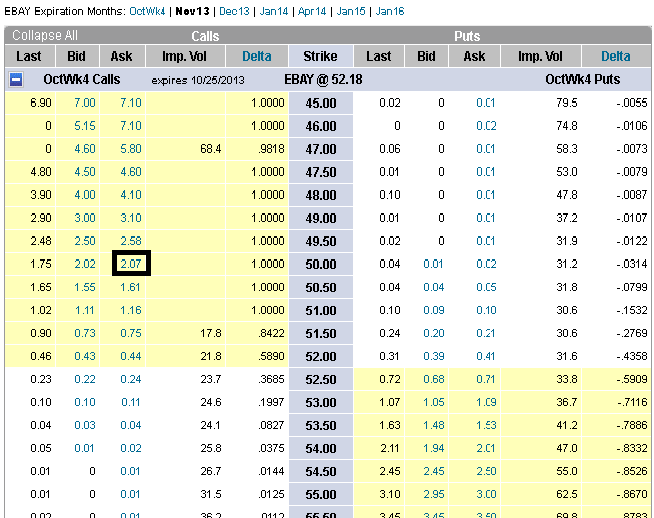Select call bid 0.03 at strike 53.50
This screenshot has width=654, height=518.
(x=85, y=425)
